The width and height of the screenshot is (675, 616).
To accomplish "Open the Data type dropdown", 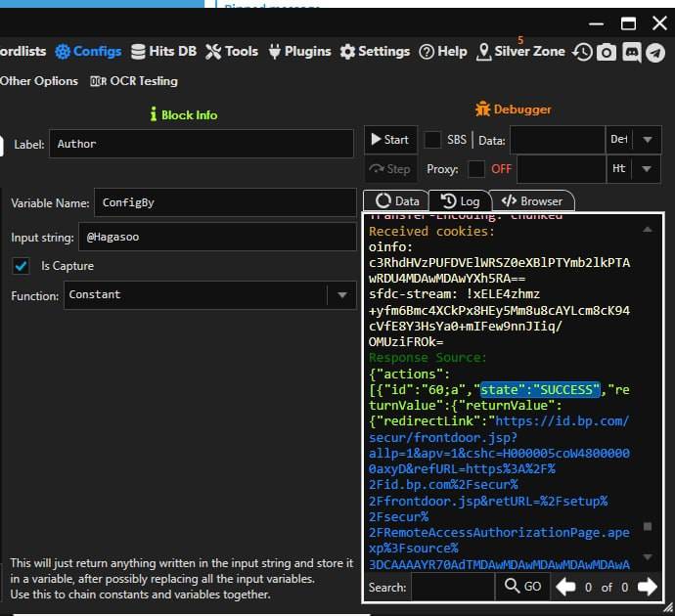I will point(648,140).
